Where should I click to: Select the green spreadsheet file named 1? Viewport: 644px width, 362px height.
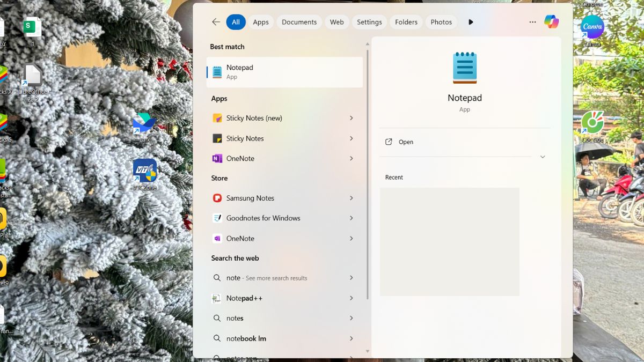pos(32,32)
